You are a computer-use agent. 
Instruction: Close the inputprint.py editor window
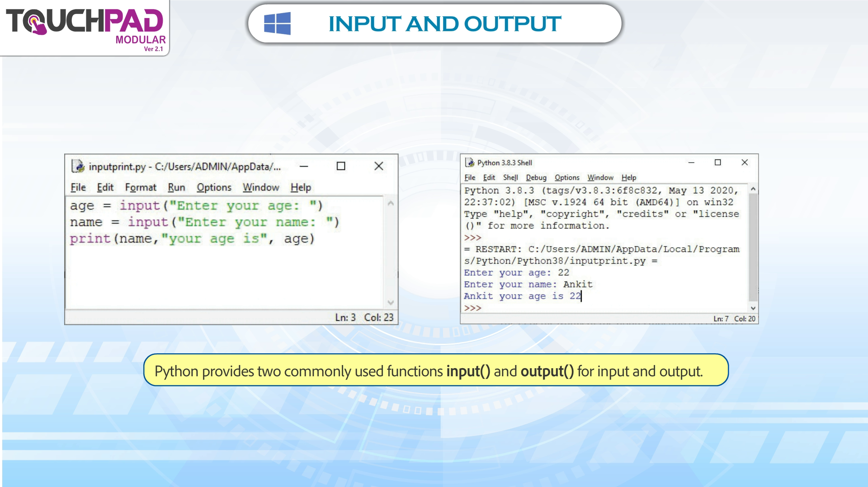pyautogui.click(x=379, y=166)
